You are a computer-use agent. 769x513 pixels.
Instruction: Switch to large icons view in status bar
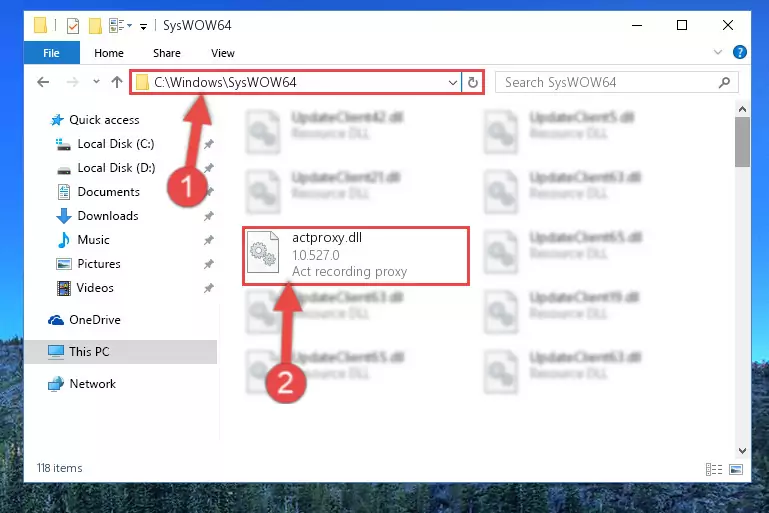(736, 469)
